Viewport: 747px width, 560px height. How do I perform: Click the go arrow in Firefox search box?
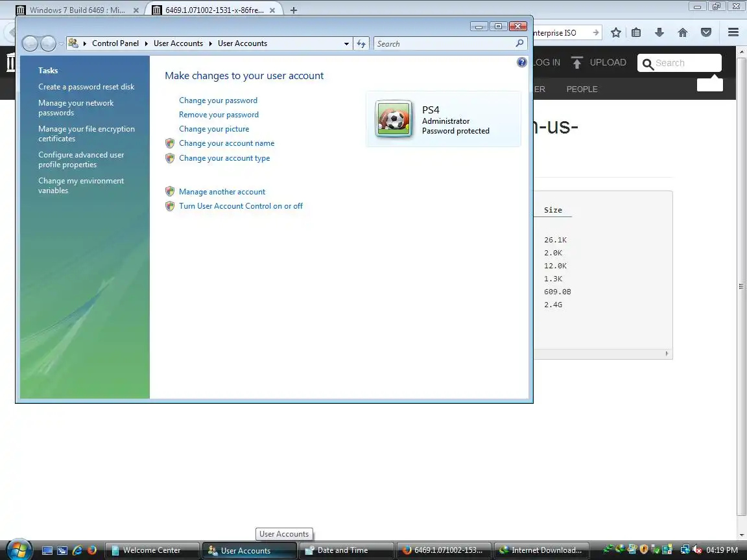[595, 32]
